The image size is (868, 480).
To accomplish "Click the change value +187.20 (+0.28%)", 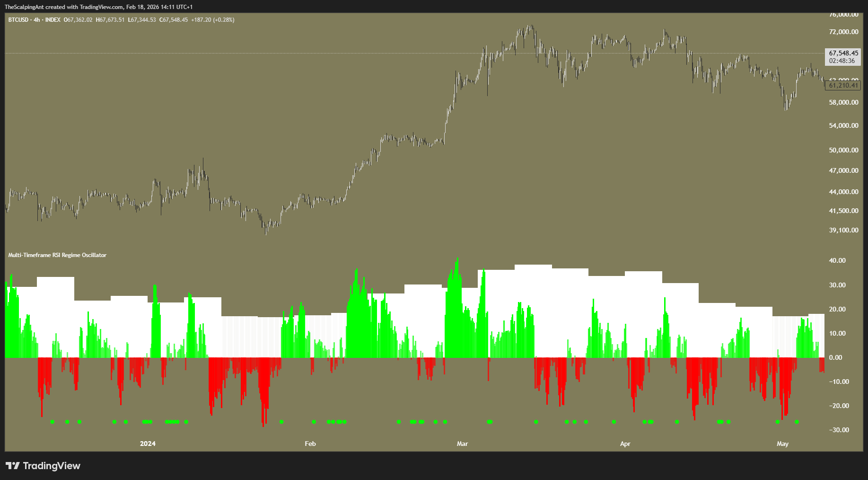I will click(x=213, y=20).
